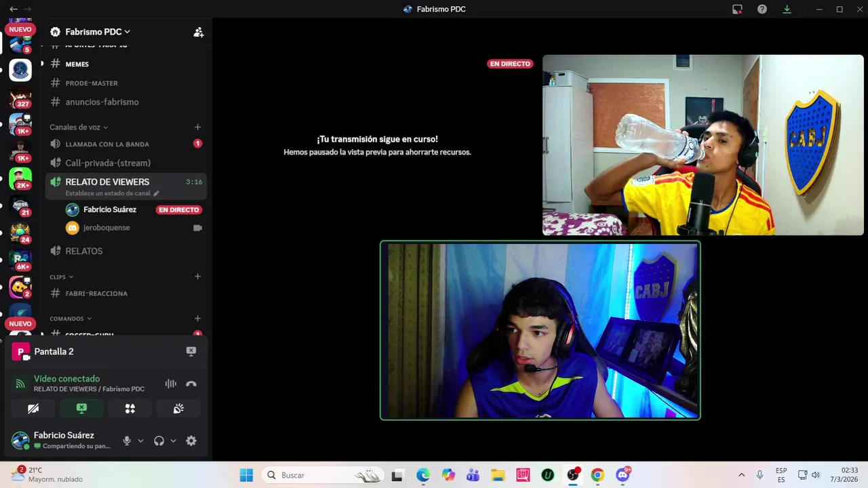This screenshot has height=488, width=868.
Task: Open Fabricio Suárez user panel avatar
Action: 20,441
